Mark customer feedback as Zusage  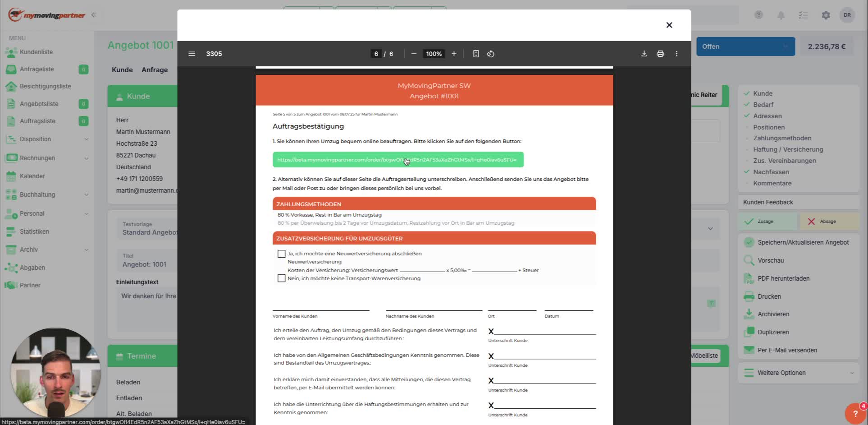point(768,222)
